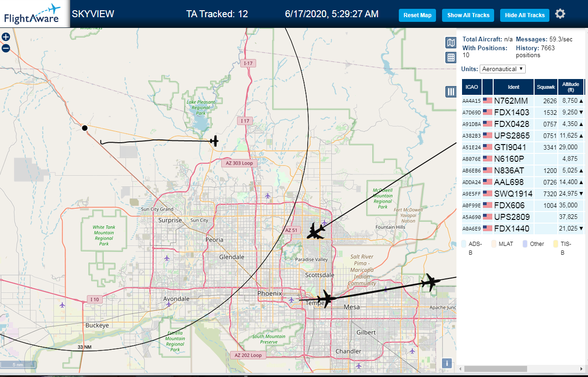Click the SKYVIEW title text

coord(93,14)
